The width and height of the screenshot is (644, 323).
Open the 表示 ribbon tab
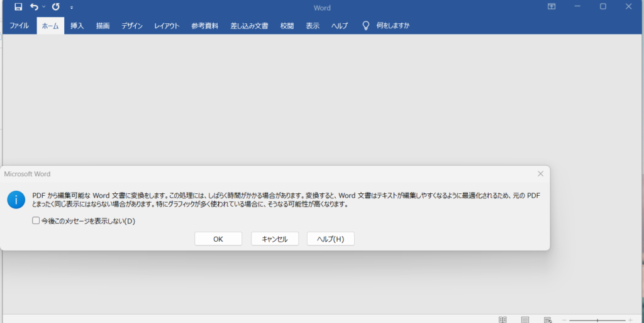[312, 25]
